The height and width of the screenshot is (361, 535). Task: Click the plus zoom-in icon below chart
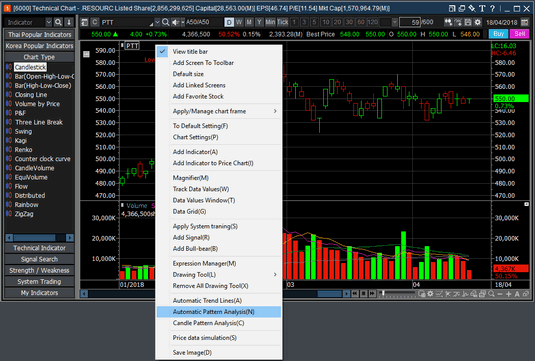point(508,294)
